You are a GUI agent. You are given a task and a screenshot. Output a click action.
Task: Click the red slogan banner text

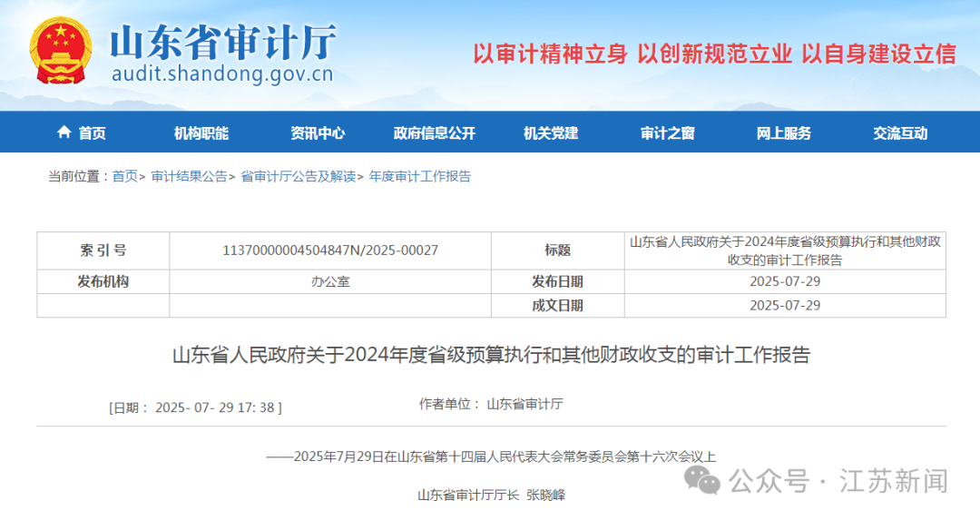click(714, 54)
